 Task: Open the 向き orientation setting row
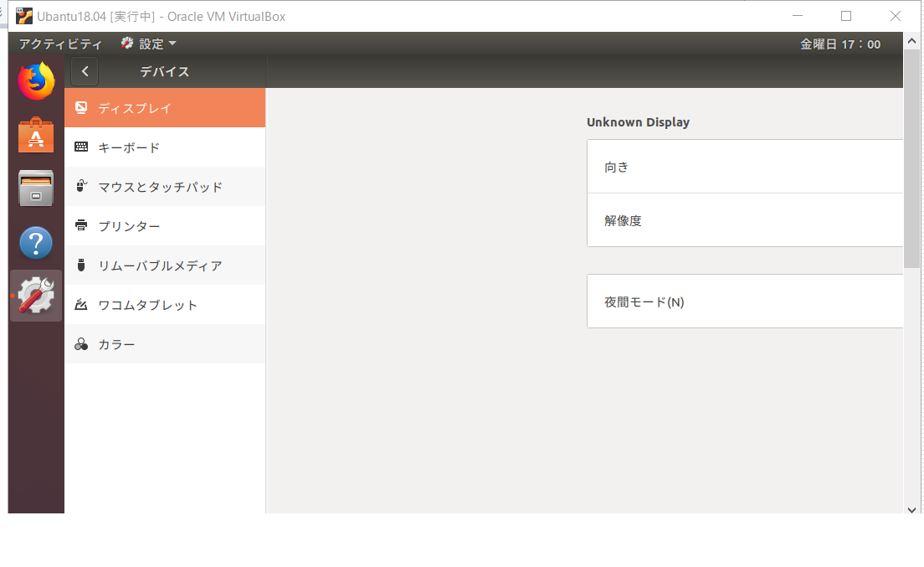745,167
